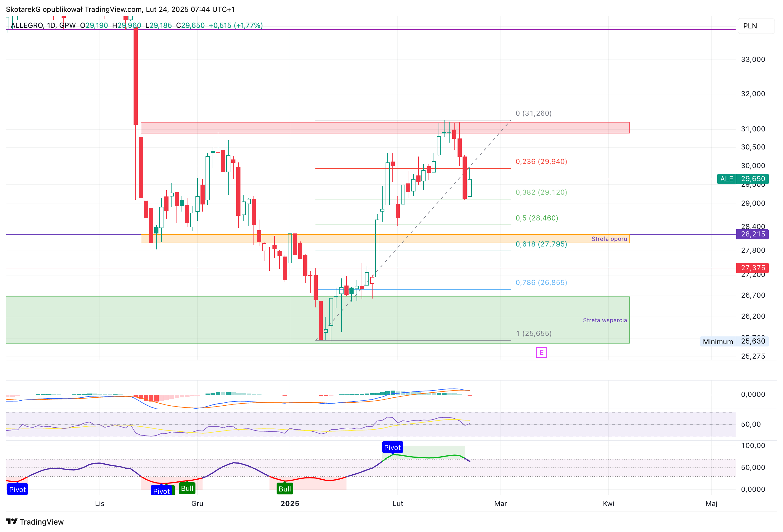
Task: Click the Gru month axis label
Action: (198, 503)
